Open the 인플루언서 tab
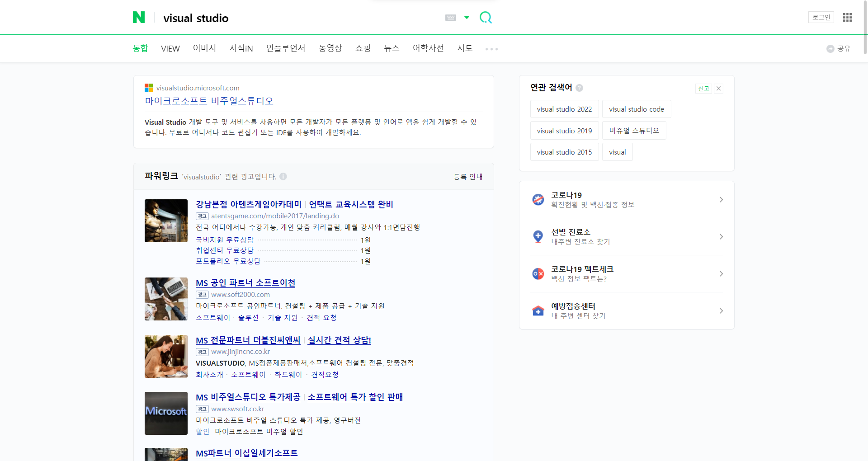Screen dimensions: 868x461 click(286, 48)
